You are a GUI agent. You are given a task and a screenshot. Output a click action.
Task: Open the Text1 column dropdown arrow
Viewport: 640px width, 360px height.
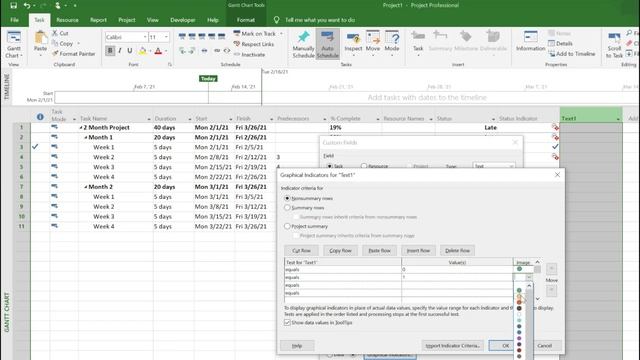[618, 119]
